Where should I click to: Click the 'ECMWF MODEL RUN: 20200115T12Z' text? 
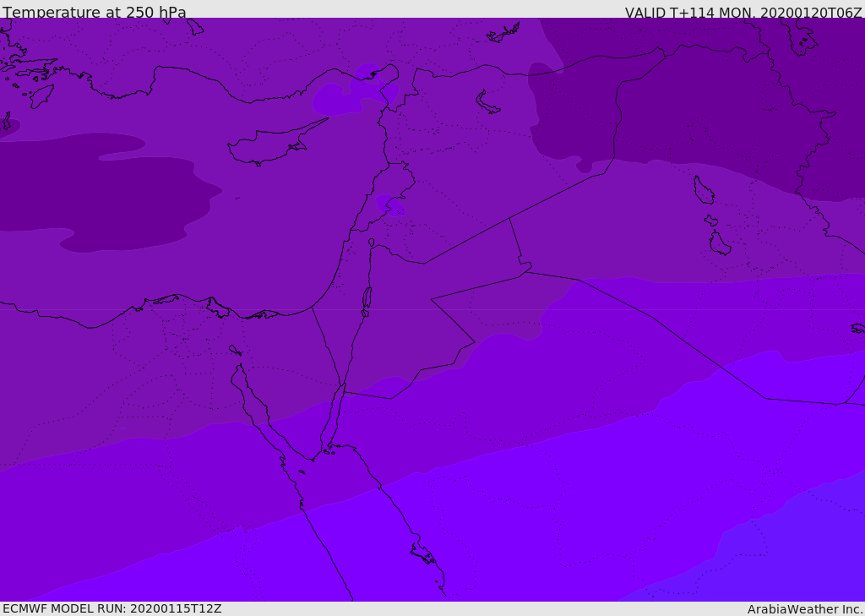pyautogui.click(x=112, y=609)
